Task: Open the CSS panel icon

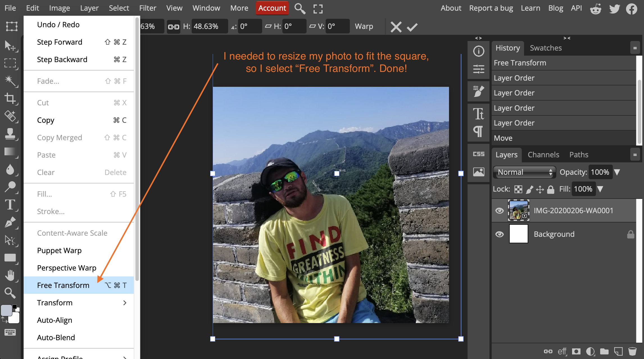Action: click(x=479, y=154)
